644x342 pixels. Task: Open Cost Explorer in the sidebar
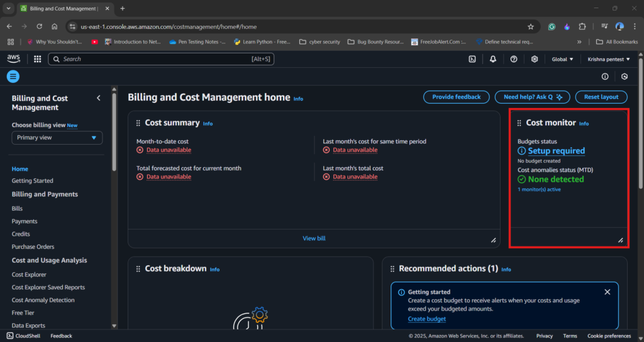point(29,275)
